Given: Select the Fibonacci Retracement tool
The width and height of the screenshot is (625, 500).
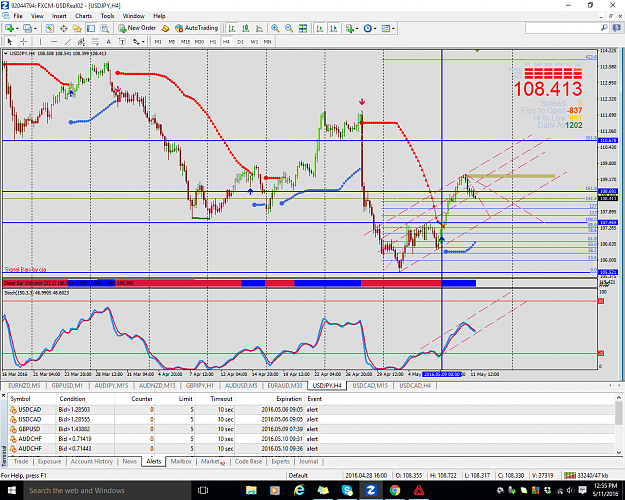Looking at the screenshot, I should (x=95, y=41).
